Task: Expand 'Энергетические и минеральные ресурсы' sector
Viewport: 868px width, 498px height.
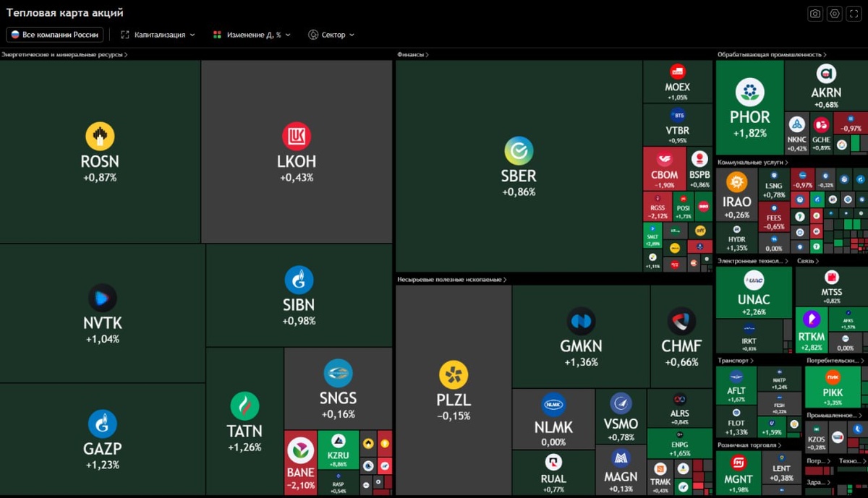Action: click(64, 54)
